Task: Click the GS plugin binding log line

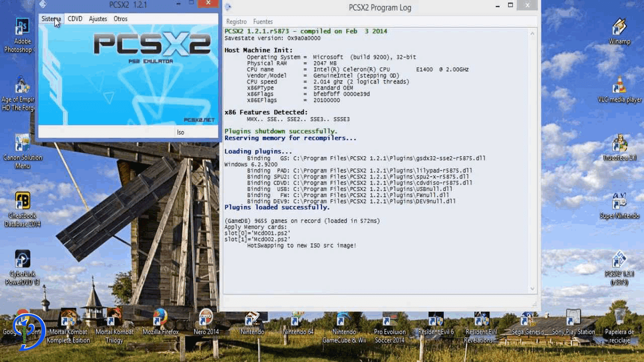Action: pyautogui.click(x=366, y=158)
